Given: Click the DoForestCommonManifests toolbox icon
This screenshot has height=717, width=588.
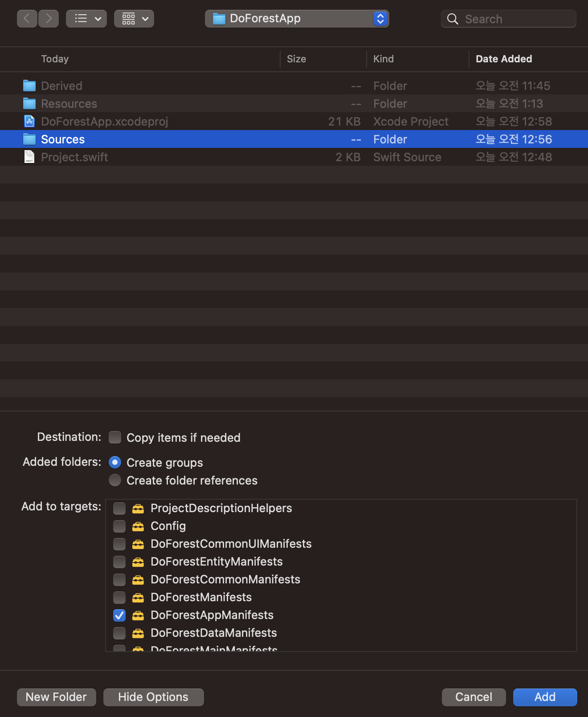Looking at the screenshot, I should (x=138, y=579).
